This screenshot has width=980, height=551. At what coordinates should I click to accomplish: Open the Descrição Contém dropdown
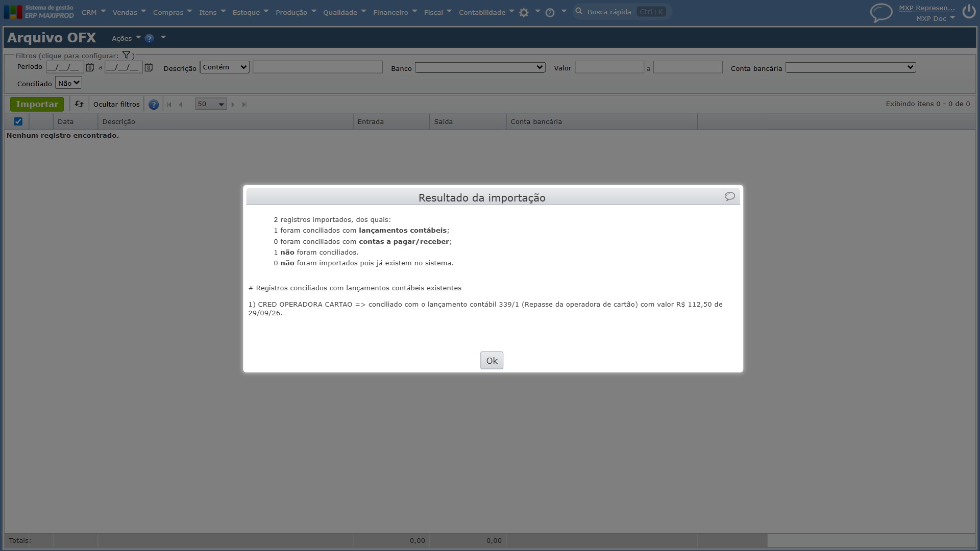coord(225,67)
